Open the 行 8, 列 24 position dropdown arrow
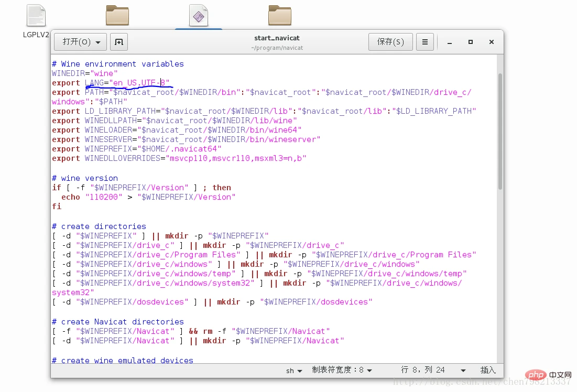This screenshot has width=577, height=392. 463,371
